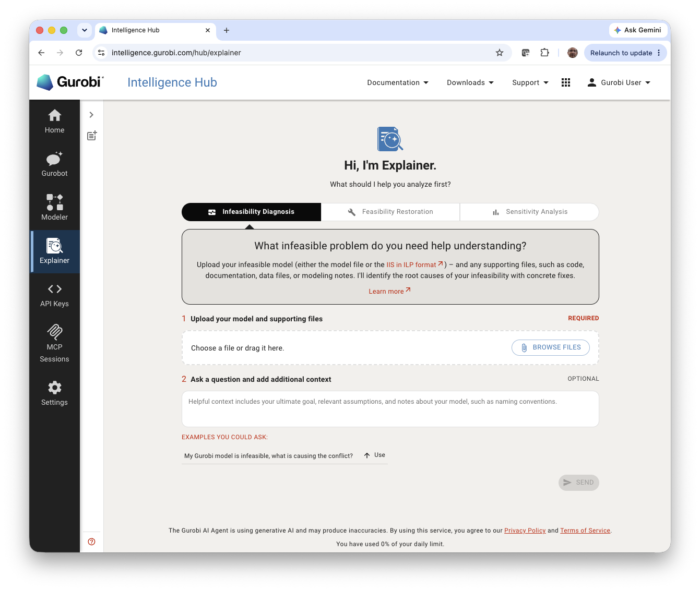Expand the Downloads dropdown
This screenshot has height=591, width=700.
click(x=470, y=82)
